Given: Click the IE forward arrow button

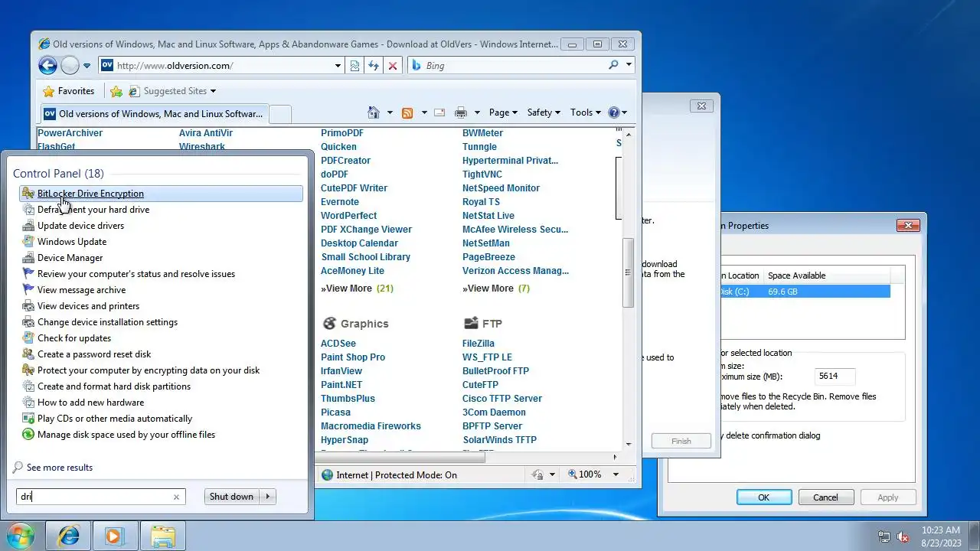Looking at the screenshot, I should pos(70,66).
